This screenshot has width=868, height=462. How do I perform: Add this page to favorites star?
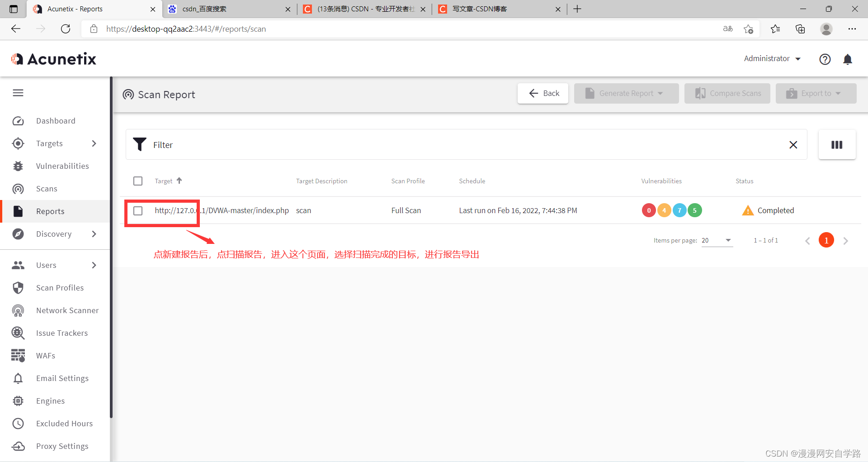point(748,29)
